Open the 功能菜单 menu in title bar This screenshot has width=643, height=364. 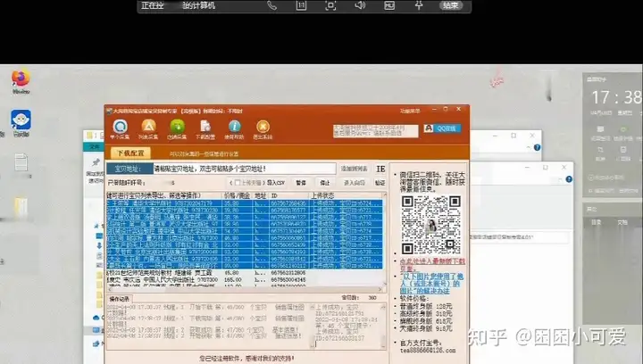coord(410,111)
